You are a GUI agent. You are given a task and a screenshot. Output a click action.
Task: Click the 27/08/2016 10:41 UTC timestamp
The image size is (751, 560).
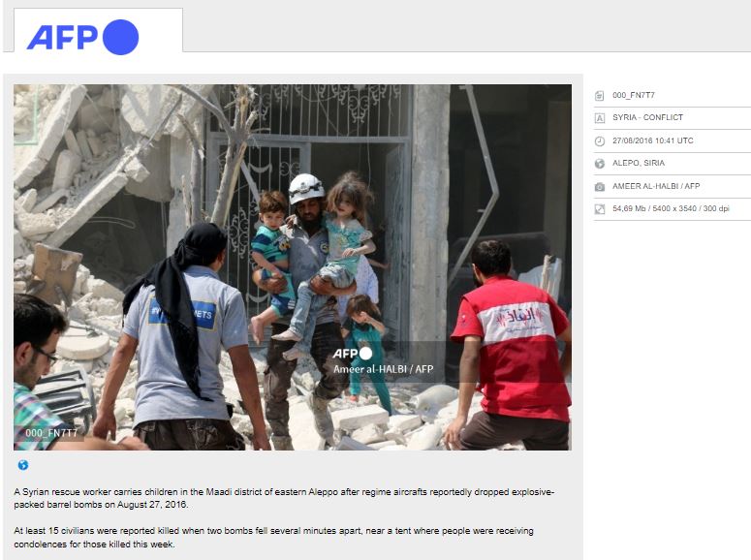[x=653, y=140]
